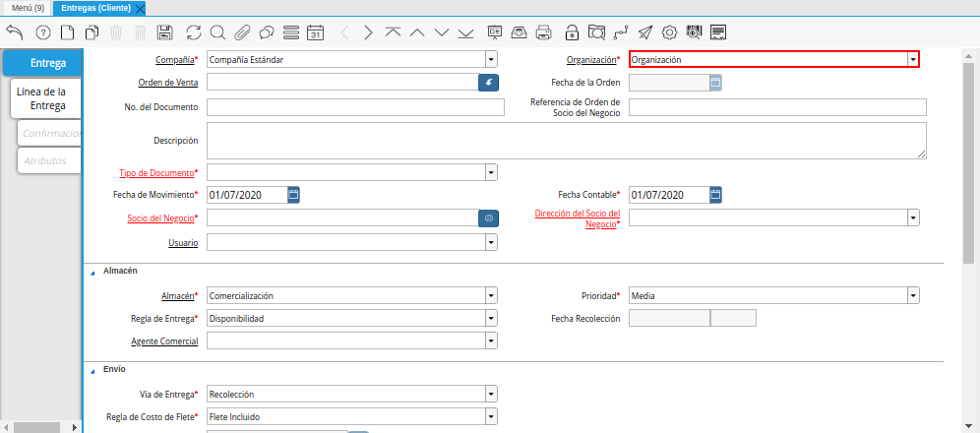Click the Agente Comercial label link
The image size is (980, 433).
(164, 341)
